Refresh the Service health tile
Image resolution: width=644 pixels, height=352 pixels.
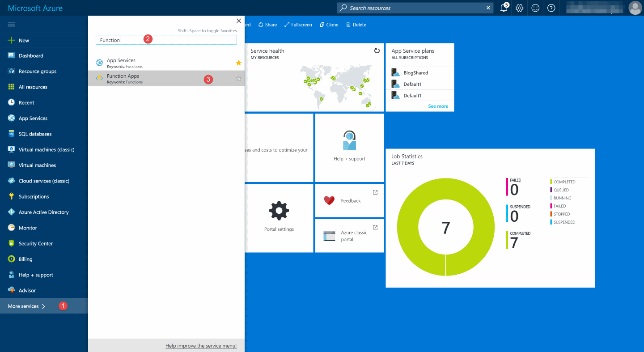377,51
